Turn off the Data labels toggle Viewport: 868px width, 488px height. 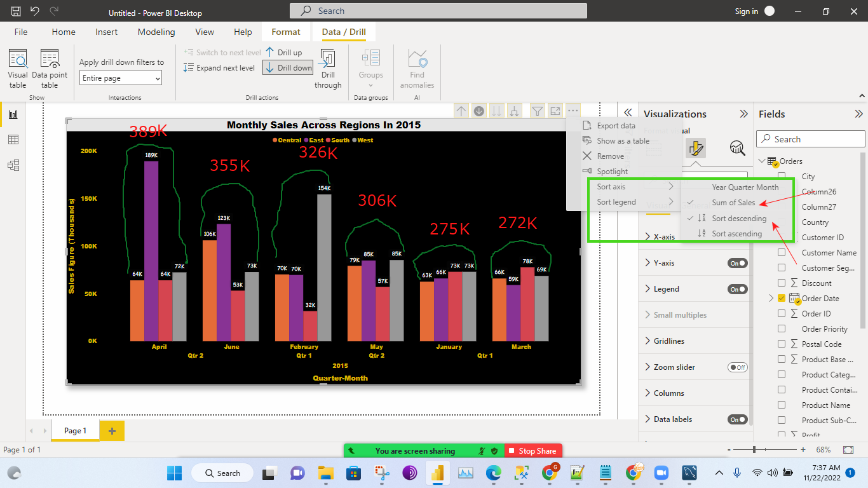coord(737,419)
